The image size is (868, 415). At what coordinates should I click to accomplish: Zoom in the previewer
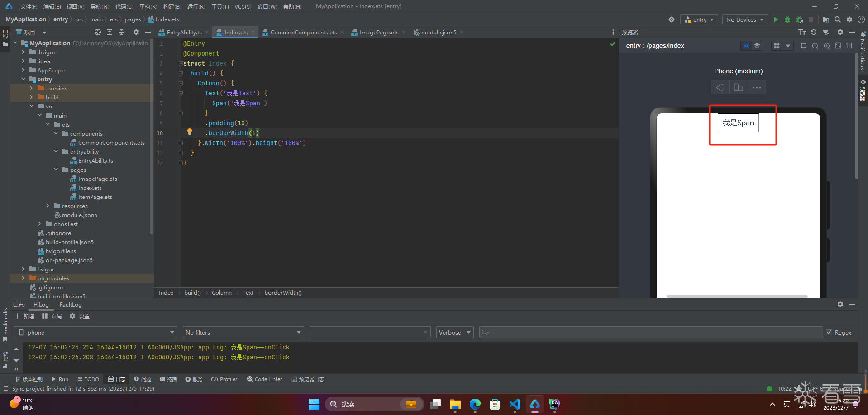coord(827,46)
